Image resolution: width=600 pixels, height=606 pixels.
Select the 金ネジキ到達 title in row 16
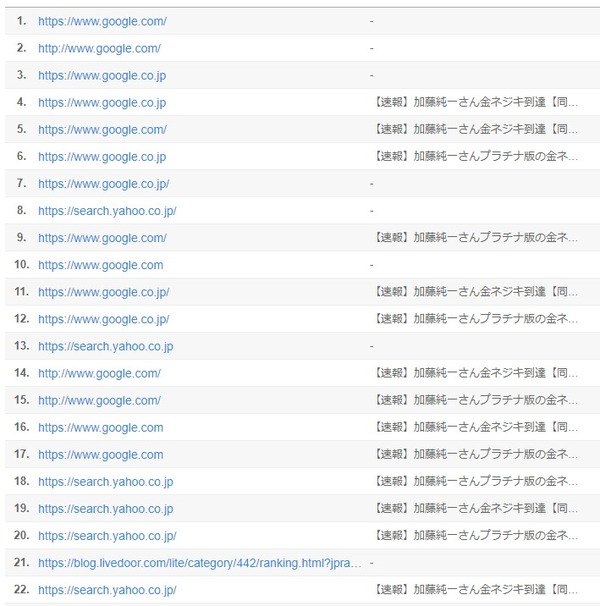[475, 427]
